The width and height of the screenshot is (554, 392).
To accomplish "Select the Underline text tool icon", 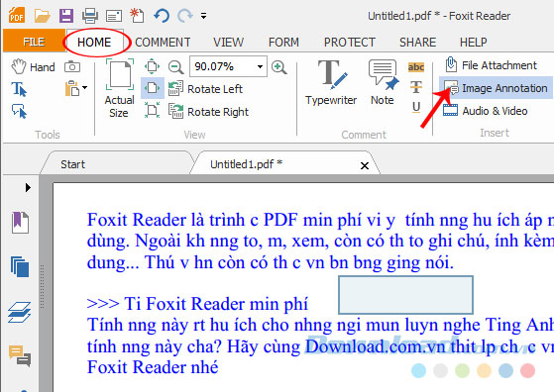I will (x=416, y=107).
